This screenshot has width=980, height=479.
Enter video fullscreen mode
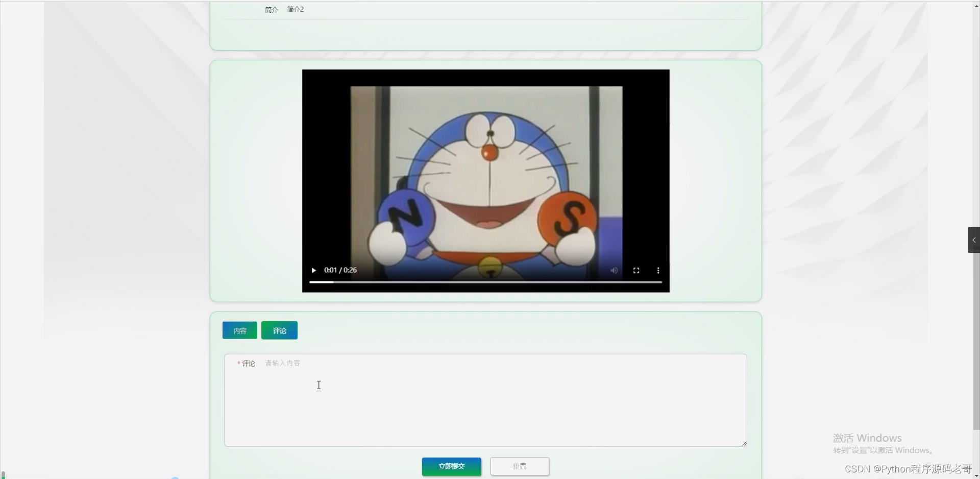636,270
